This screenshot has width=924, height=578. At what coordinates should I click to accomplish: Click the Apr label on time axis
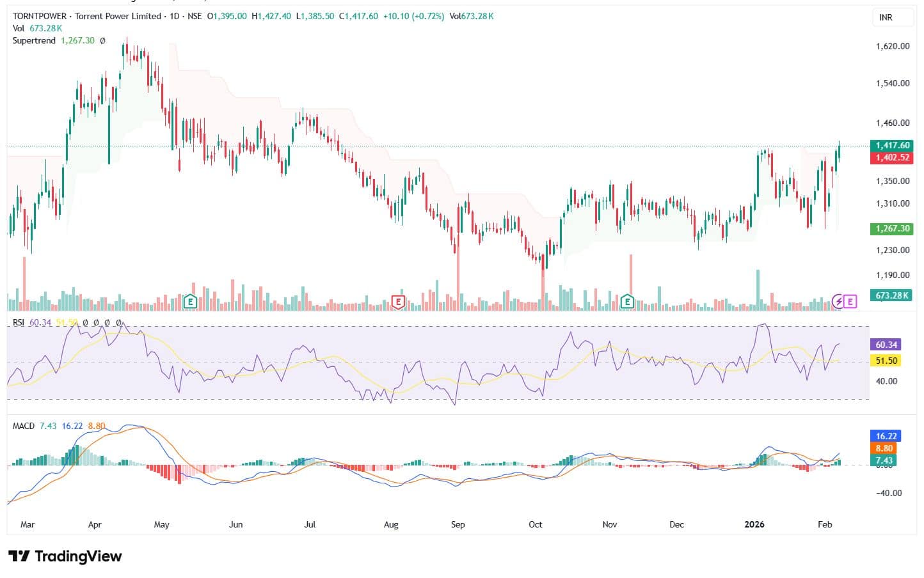click(95, 524)
